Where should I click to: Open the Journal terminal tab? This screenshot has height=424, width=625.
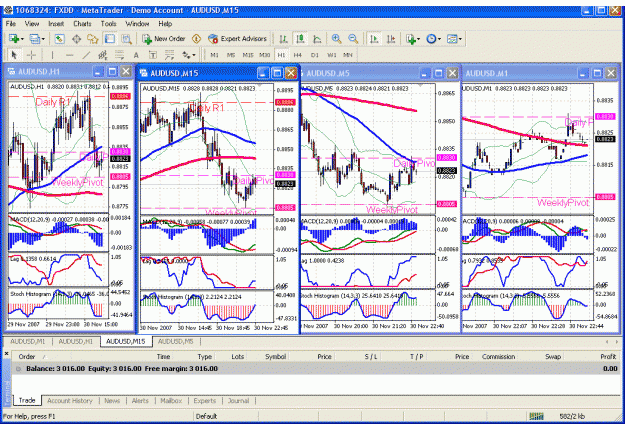pyautogui.click(x=238, y=401)
